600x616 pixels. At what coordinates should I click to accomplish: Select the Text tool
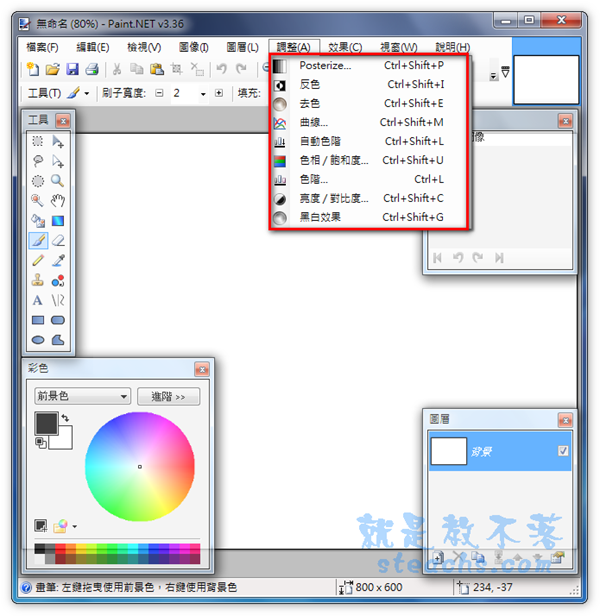tap(38, 301)
